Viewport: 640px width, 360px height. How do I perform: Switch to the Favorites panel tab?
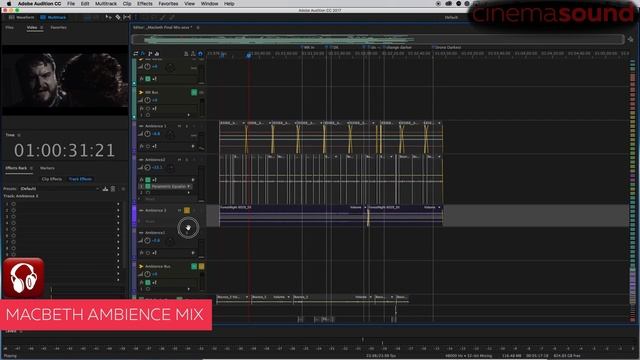[x=58, y=27]
